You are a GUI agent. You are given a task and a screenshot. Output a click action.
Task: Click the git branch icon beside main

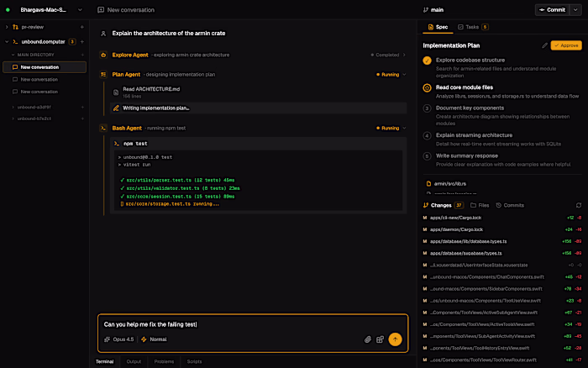pyautogui.click(x=427, y=10)
